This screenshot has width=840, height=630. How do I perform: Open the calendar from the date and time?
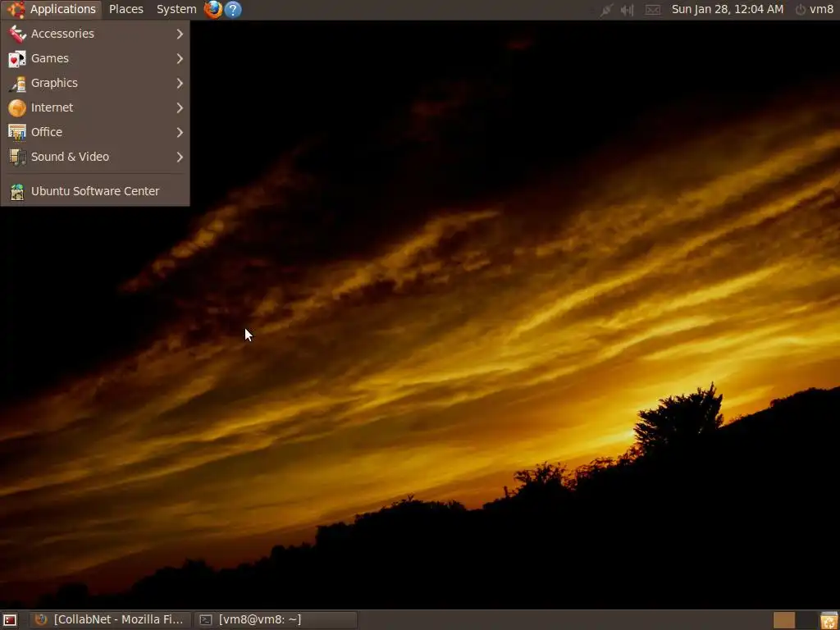point(727,9)
